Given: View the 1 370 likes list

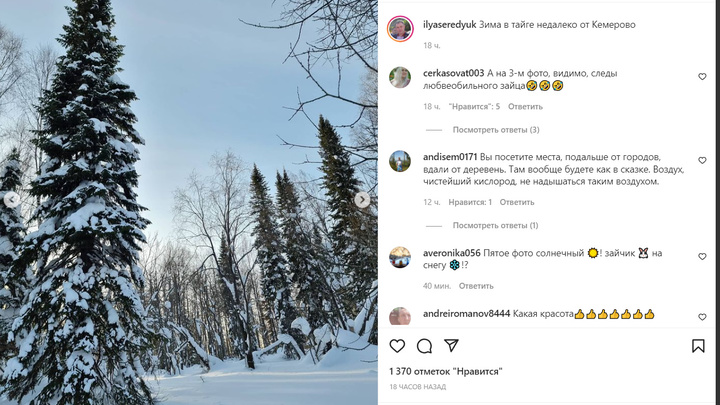Looking at the screenshot, I should [x=446, y=371].
